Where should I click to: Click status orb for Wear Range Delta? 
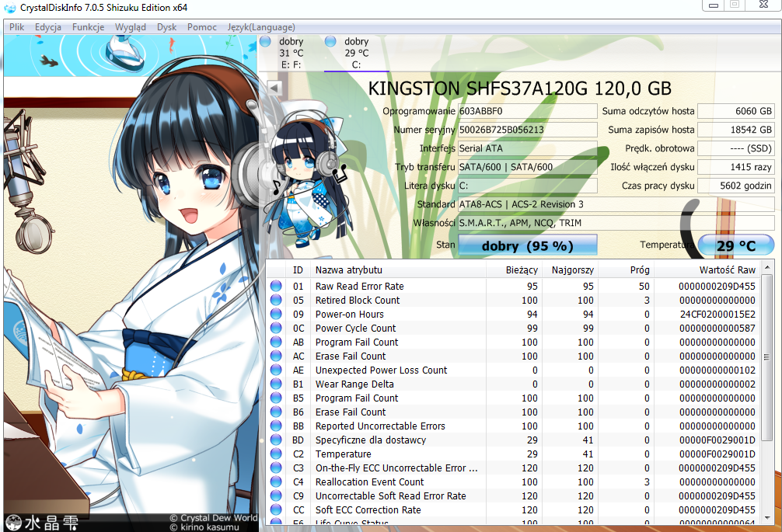(x=276, y=384)
